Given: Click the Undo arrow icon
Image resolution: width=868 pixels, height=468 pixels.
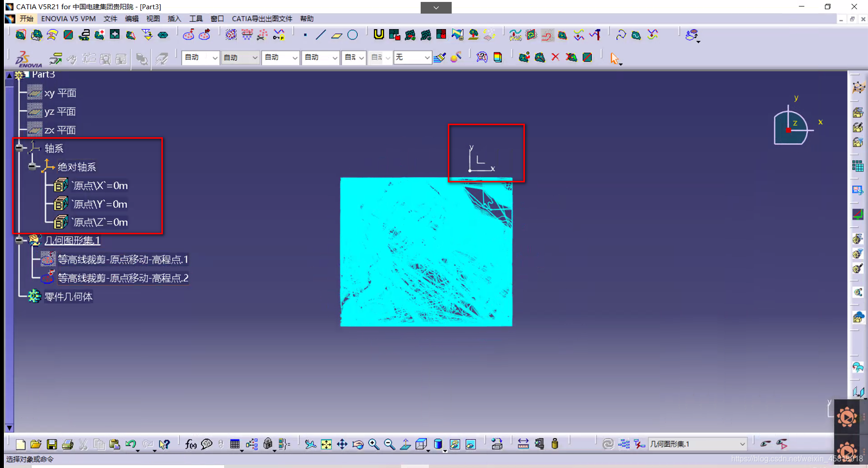Looking at the screenshot, I should 130,444.
